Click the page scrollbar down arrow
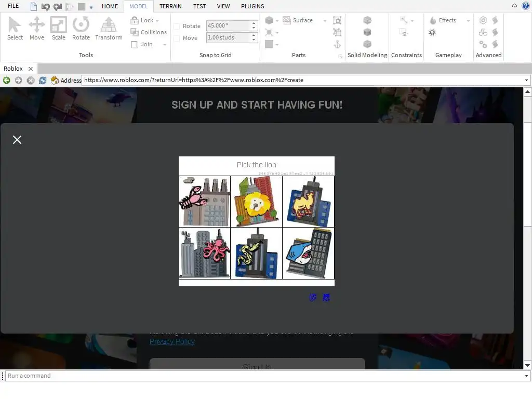The width and height of the screenshot is (532, 399). [x=528, y=365]
